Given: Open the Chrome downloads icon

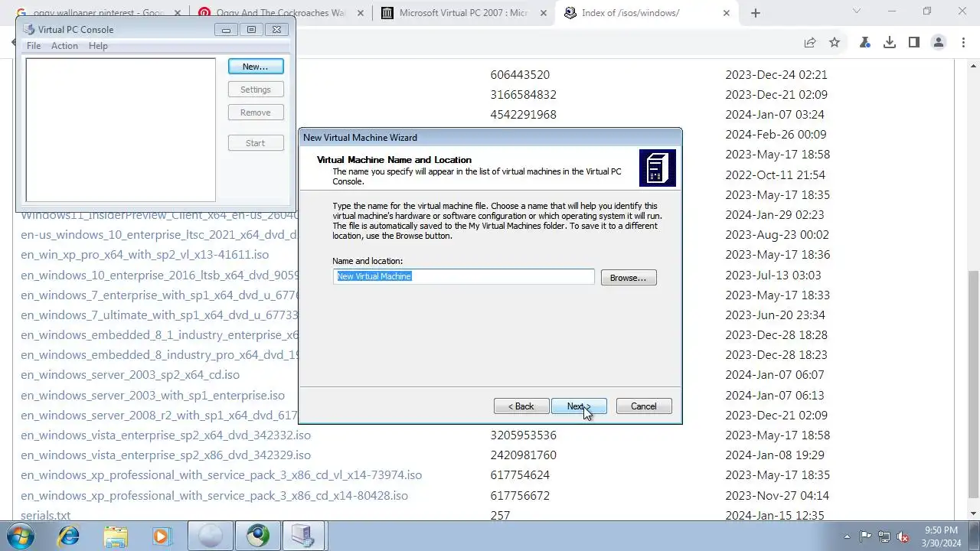Looking at the screenshot, I should point(890,43).
